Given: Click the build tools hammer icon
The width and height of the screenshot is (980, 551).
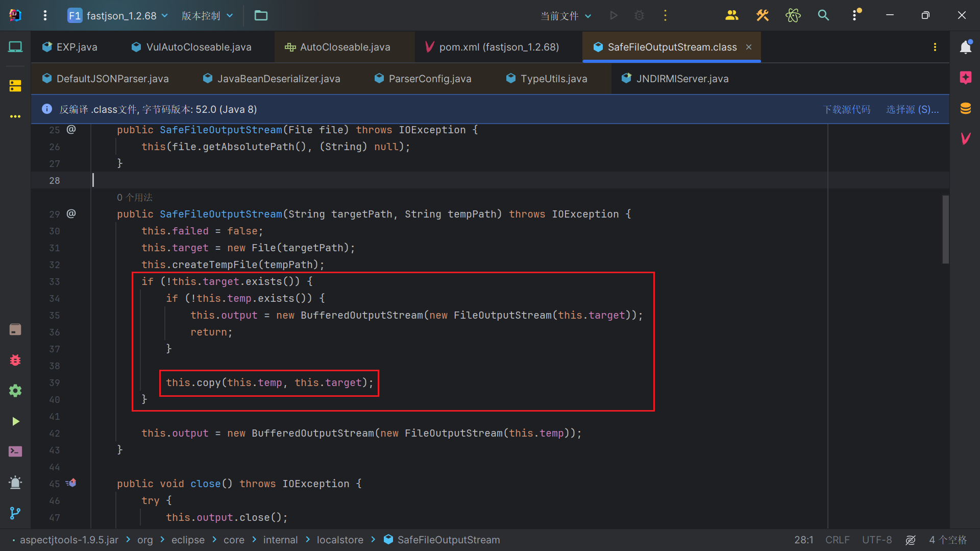Looking at the screenshot, I should tap(763, 15).
